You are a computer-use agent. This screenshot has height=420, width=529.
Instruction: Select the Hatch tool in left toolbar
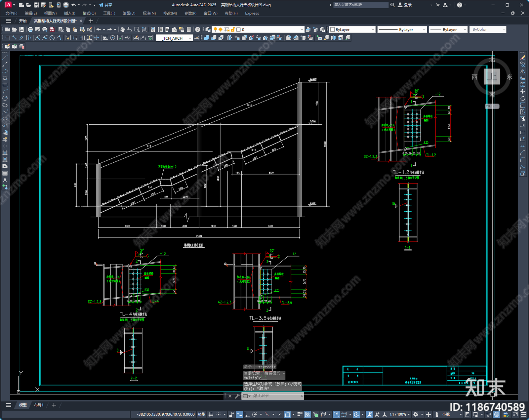[x=5, y=153]
